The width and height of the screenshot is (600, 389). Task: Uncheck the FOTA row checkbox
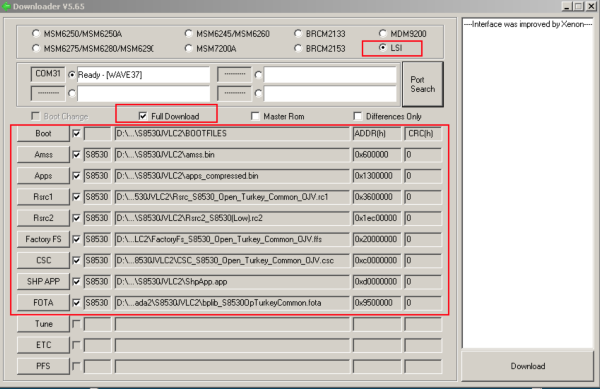[77, 303]
